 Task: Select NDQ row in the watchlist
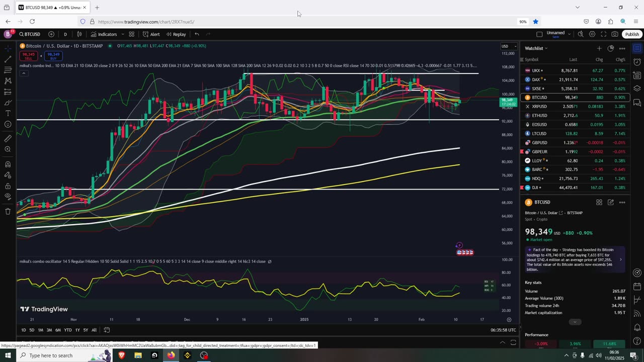pyautogui.click(x=575, y=178)
